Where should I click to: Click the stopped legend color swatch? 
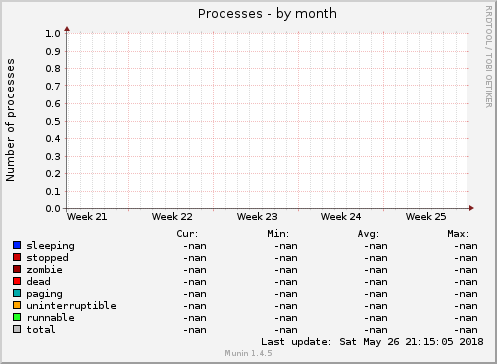17,257
